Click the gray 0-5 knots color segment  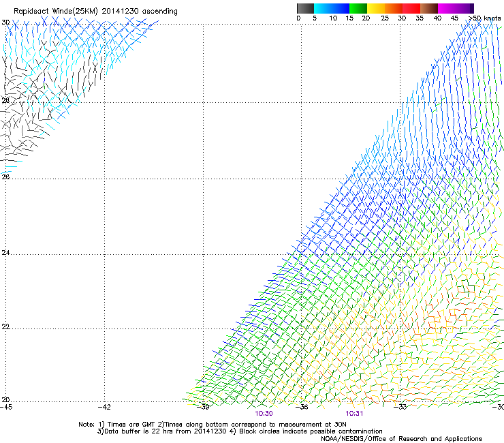click(305, 8)
